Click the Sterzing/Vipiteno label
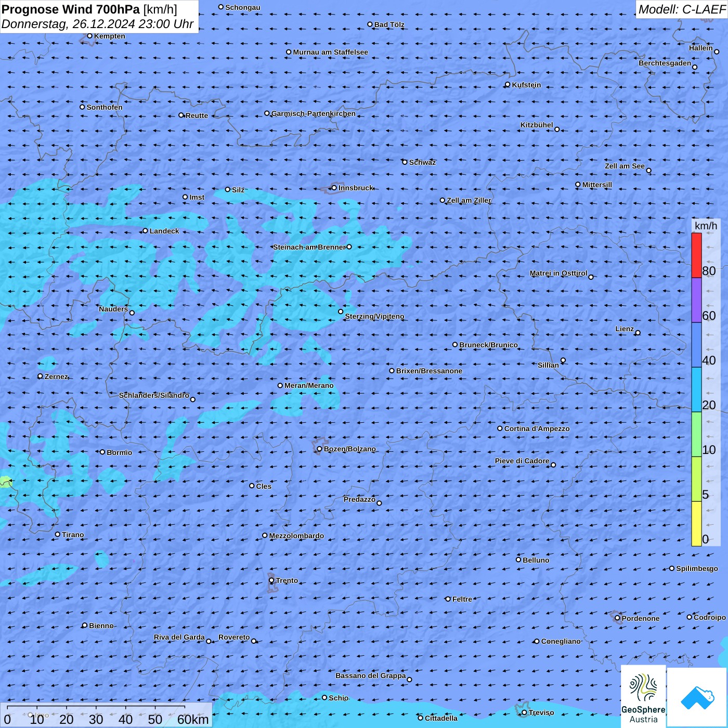This screenshot has width=728, height=728. pos(374,316)
